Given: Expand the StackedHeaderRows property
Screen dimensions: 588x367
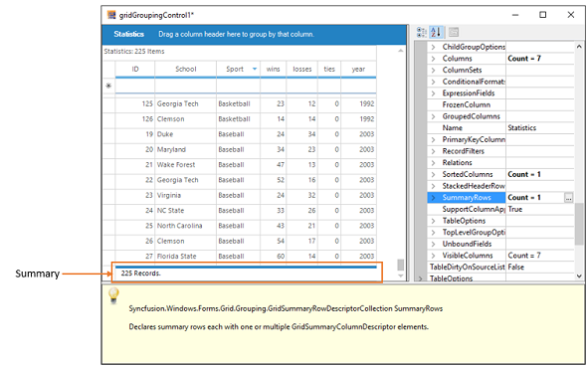Looking at the screenshot, I should pyautogui.click(x=433, y=186).
